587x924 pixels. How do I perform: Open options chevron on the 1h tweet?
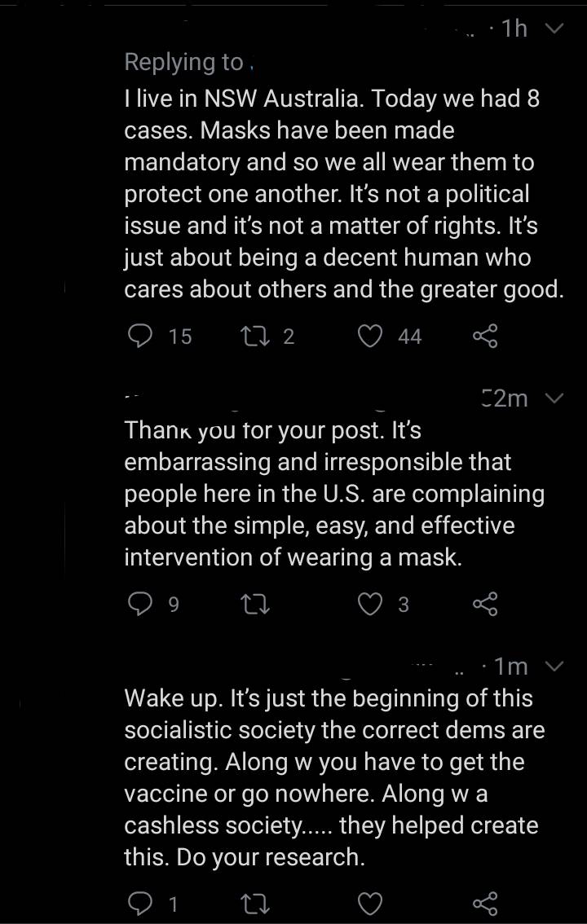[554, 29]
